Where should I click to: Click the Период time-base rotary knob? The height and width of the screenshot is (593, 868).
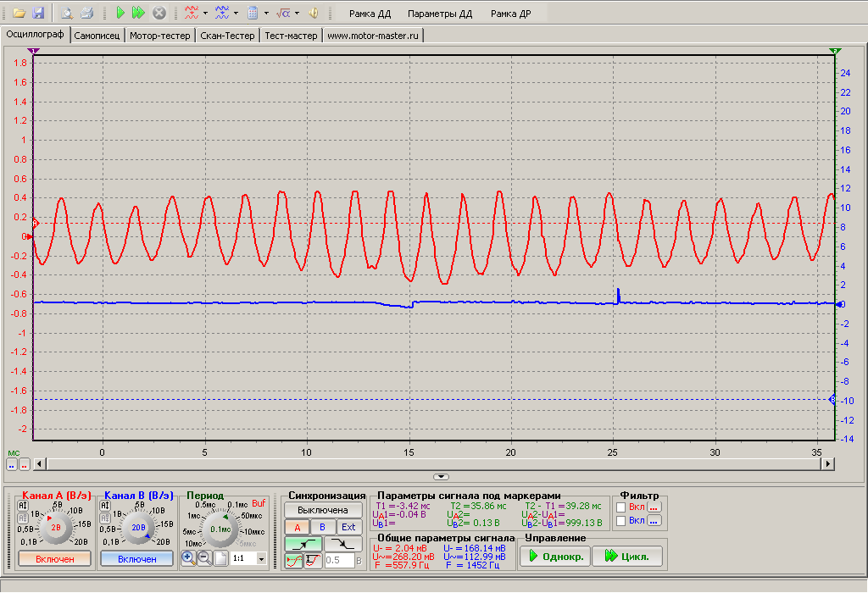[x=220, y=529]
